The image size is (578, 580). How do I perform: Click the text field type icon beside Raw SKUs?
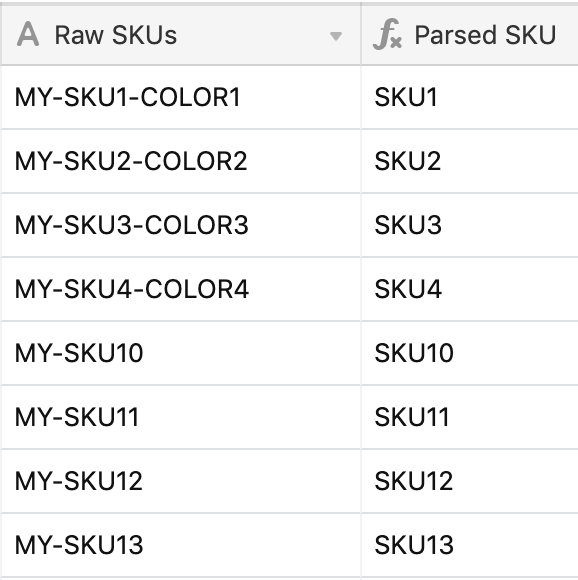28,34
